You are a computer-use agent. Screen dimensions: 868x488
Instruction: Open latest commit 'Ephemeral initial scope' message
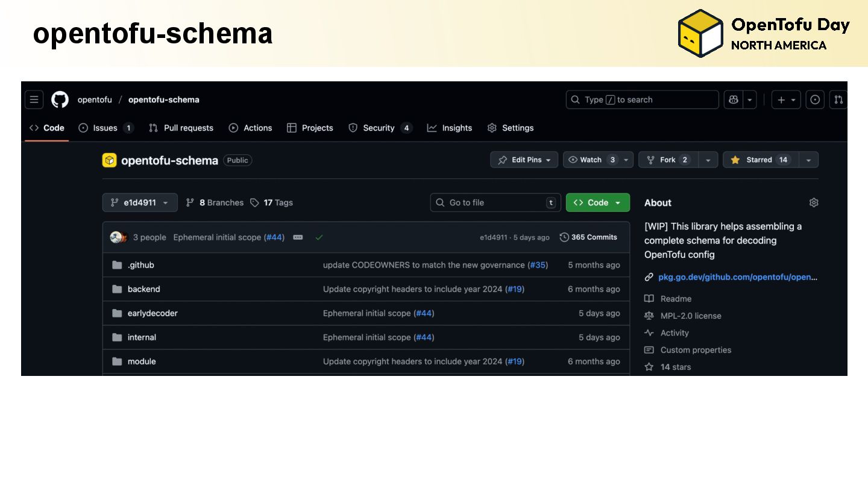point(217,237)
